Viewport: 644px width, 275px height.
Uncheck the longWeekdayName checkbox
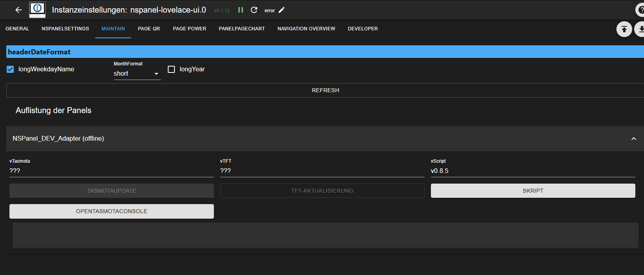click(x=10, y=69)
